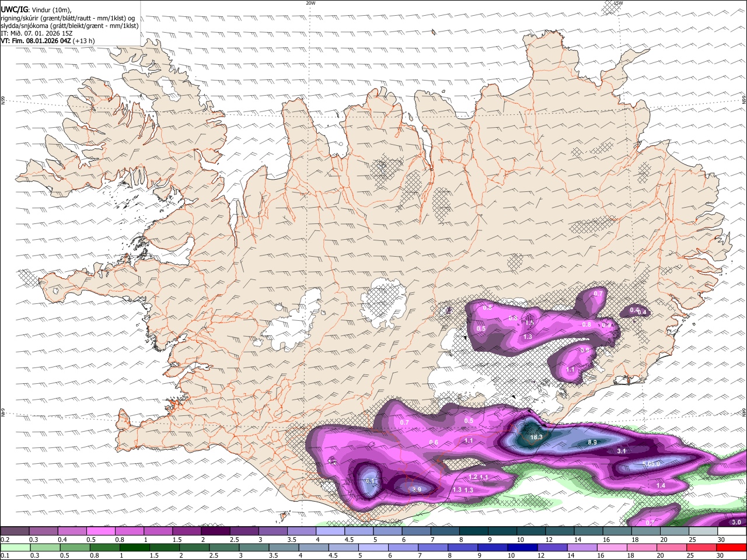747x560 pixels.
Task: Click the 3.0 value label at the map corner
Action: [x=736, y=523]
